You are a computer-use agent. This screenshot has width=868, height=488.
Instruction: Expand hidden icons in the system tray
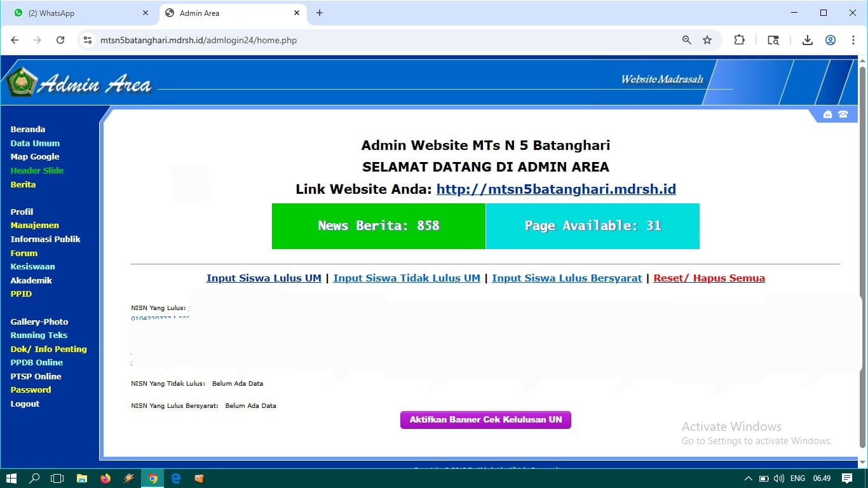coord(748,478)
